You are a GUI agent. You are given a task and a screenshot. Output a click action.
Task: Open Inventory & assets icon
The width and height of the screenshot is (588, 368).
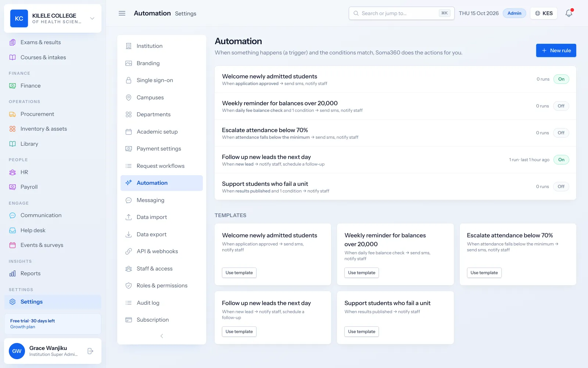point(12,129)
